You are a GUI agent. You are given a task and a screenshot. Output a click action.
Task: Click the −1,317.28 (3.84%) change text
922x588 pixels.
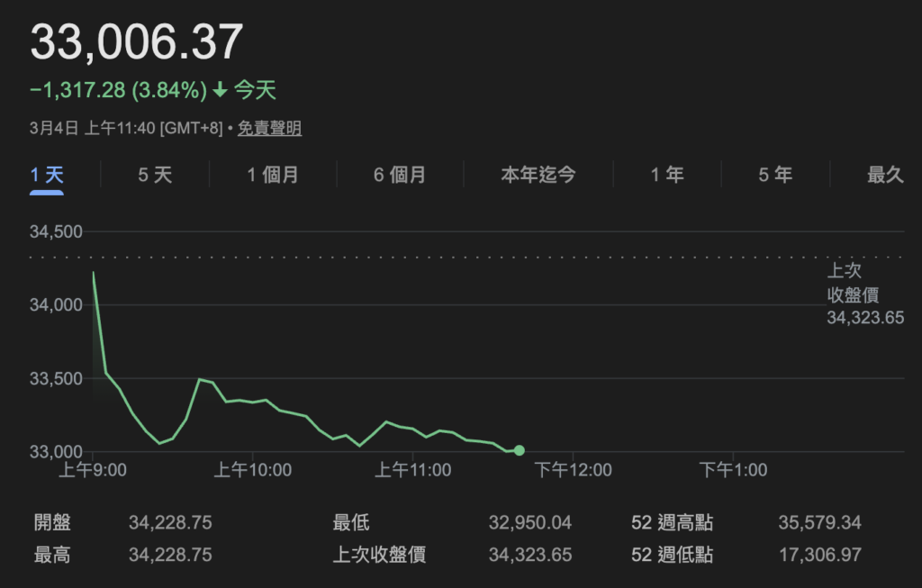pyautogui.click(x=118, y=91)
